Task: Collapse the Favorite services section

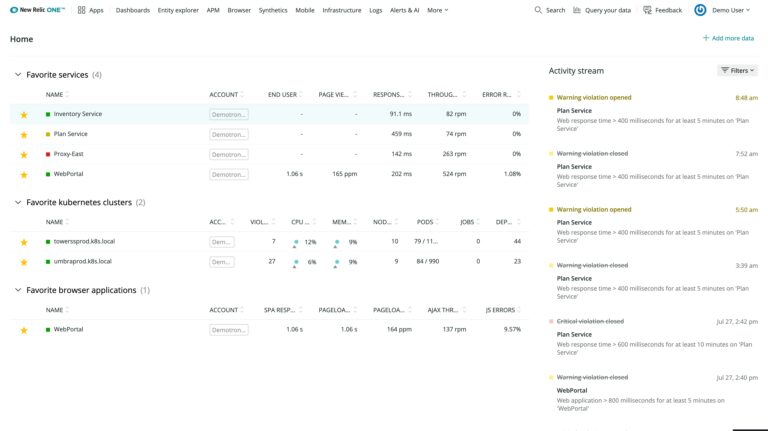Action: (18, 74)
